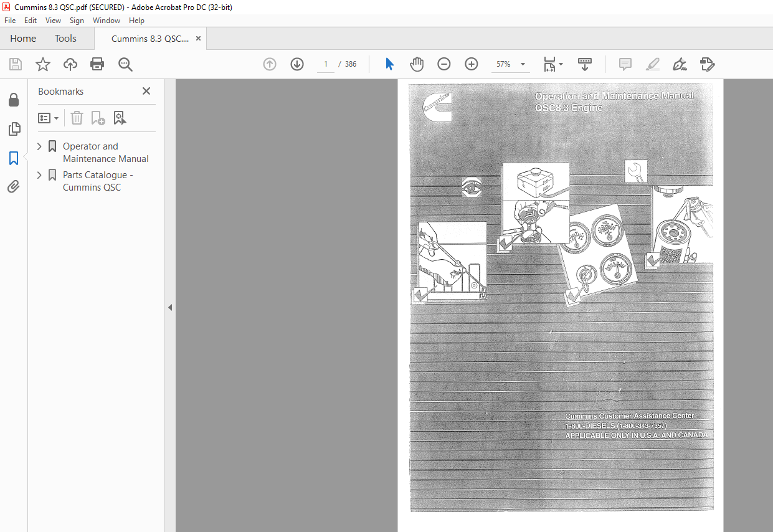Screen dimensions: 773x532
Task: Click the Bookmarks panel title
Action: (x=61, y=91)
